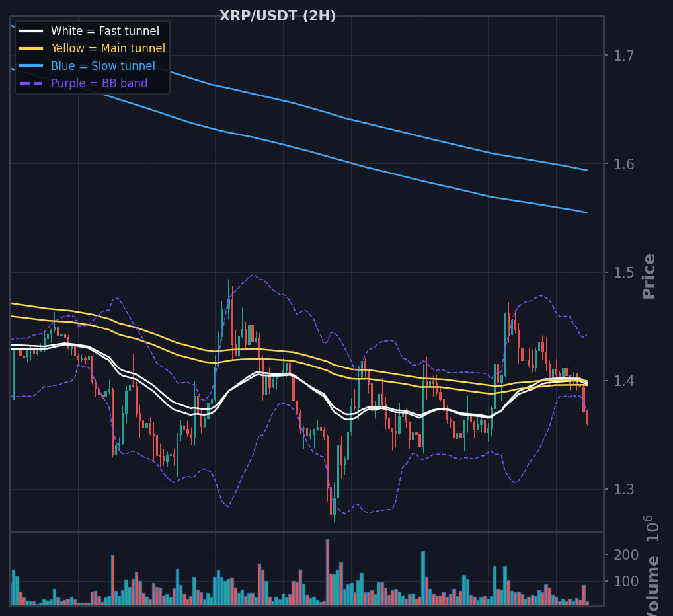The height and width of the screenshot is (616, 673).
Task: Click the 1.5 price axis label
Action: coord(623,272)
